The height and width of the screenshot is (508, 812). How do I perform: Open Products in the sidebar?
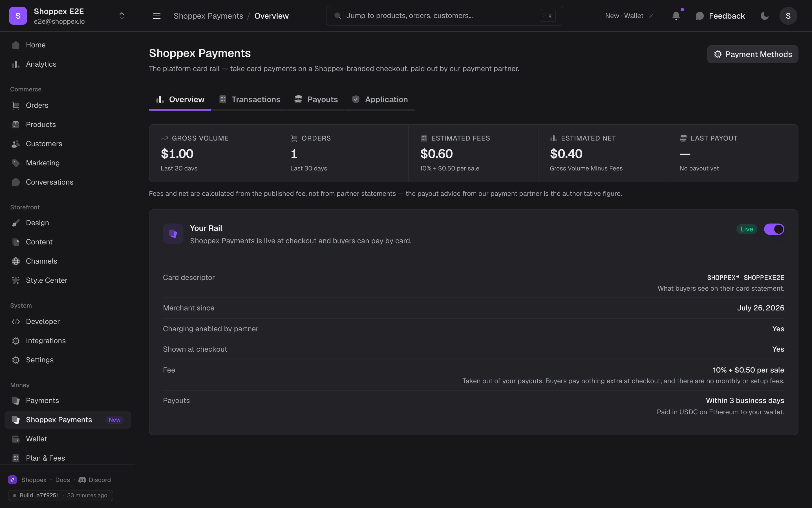(67, 125)
